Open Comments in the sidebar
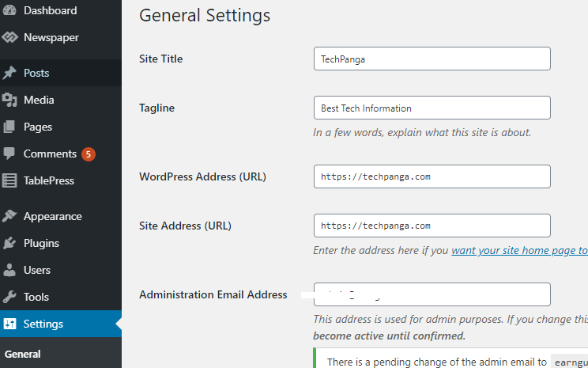588x368 pixels. (61, 154)
